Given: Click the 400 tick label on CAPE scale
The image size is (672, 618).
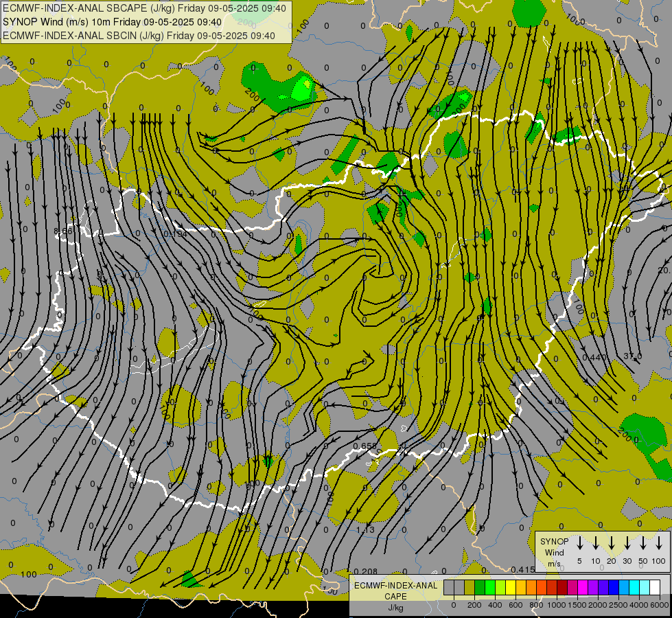Looking at the screenshot, I should coord(495,605).
